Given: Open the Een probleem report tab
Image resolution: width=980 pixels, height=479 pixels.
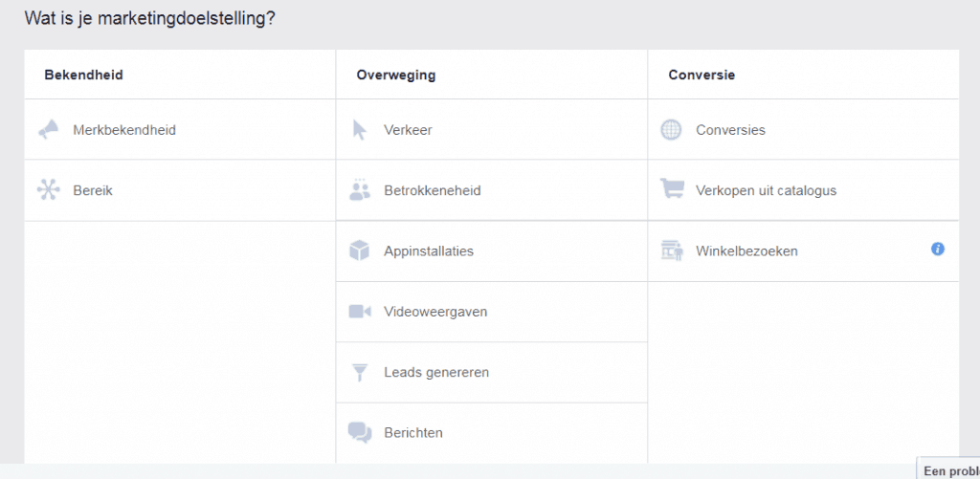Looking at the screenshot, I should click(948, 471).
